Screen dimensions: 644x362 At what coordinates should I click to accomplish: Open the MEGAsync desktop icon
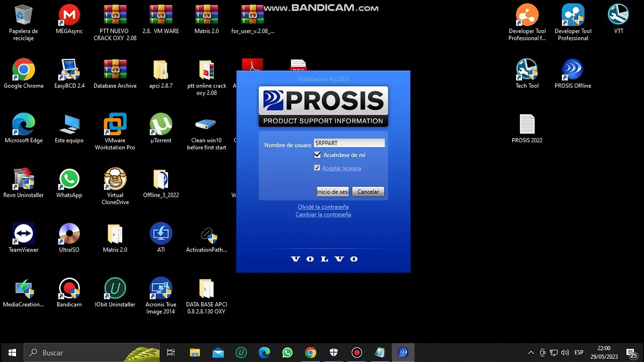[x=69, y=19]
